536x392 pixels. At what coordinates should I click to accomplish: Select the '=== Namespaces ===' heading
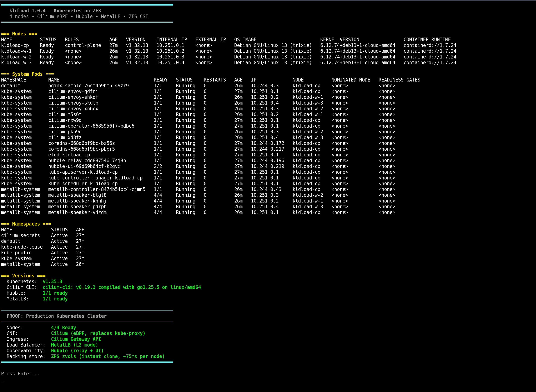pos(26,224)
